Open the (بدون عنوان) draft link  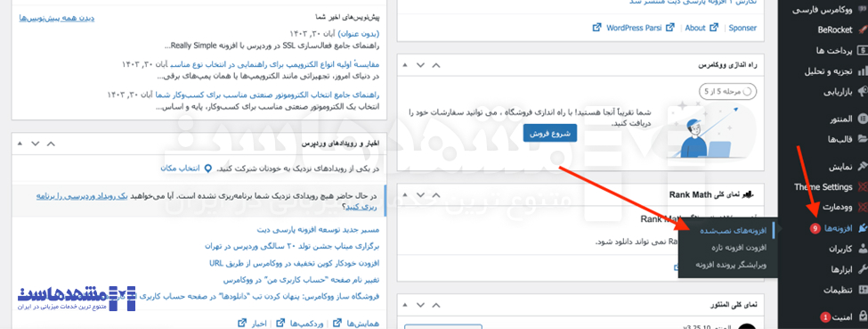[358, 34]
